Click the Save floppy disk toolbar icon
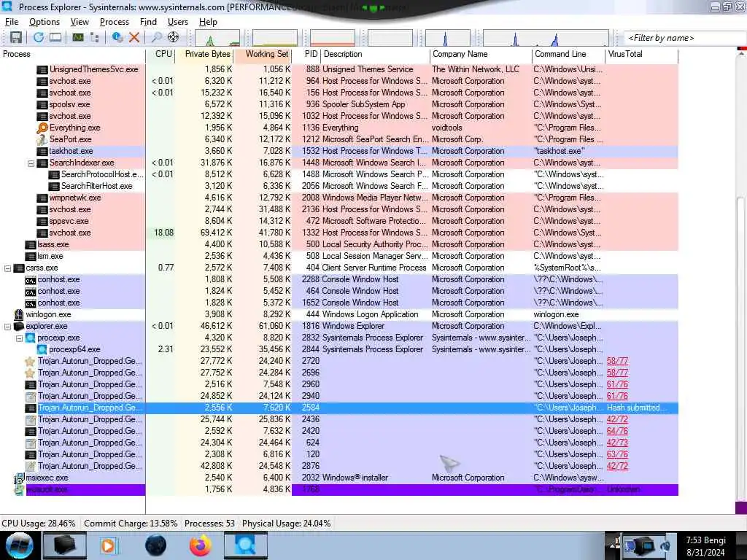747x560 pixels. (x=16, y=37)
